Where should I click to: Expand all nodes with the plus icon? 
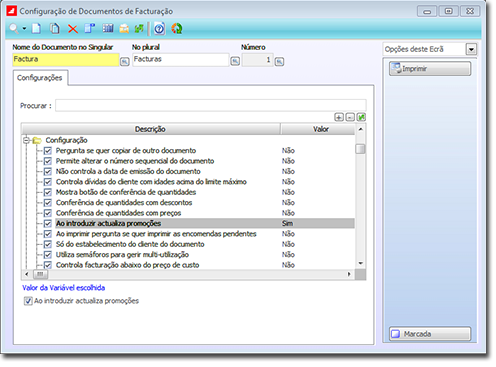(339, 117)
